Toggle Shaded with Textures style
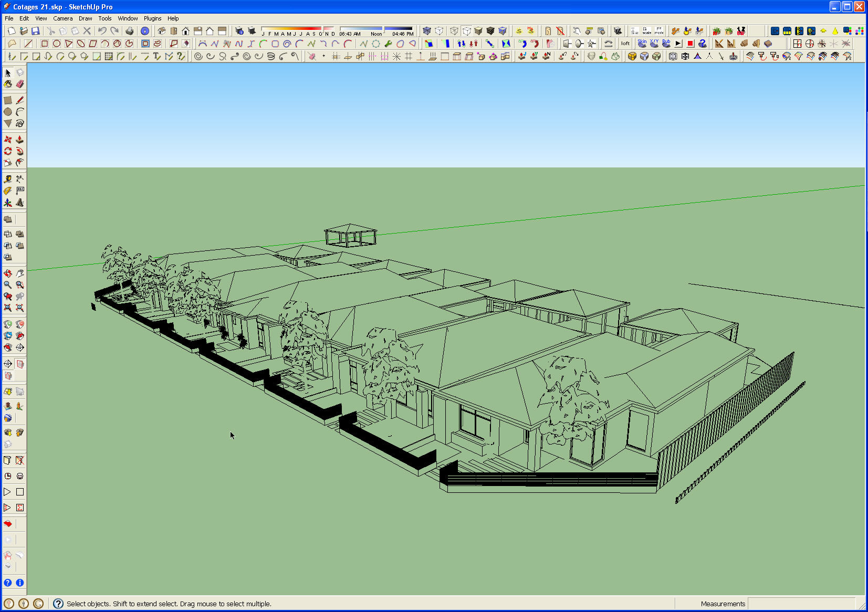 (x=490, y=31)
